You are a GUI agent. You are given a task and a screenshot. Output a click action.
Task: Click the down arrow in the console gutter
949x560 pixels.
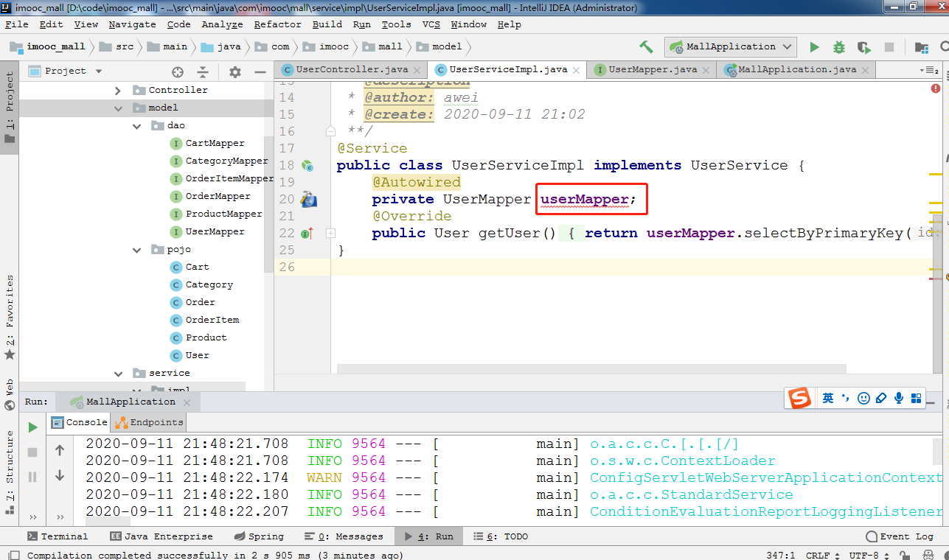[60, 476]
